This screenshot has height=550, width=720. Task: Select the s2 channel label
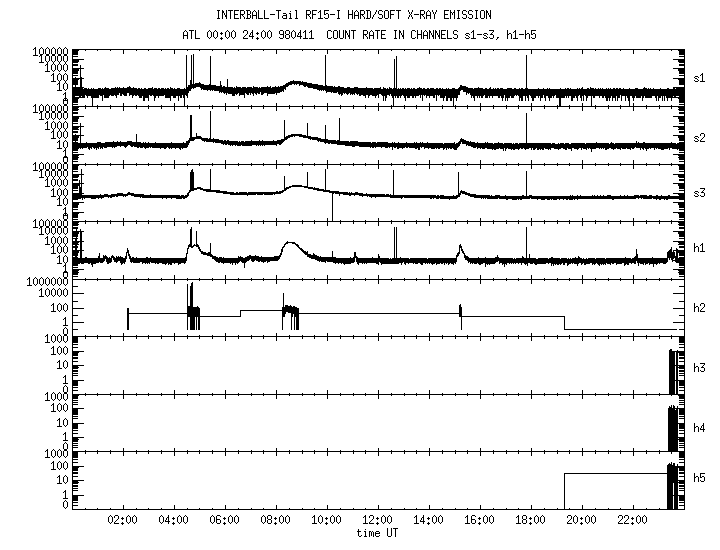coord(699,138)
